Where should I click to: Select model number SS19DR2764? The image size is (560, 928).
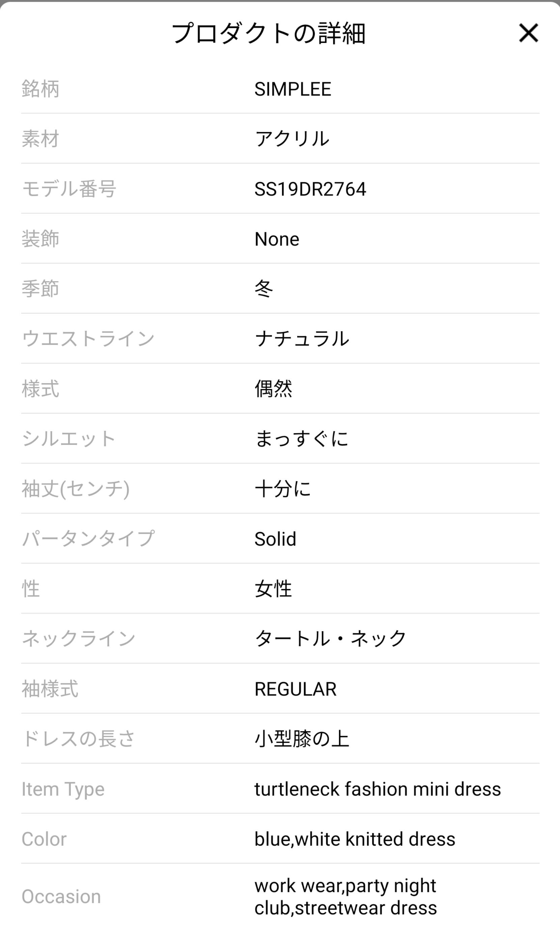(x=310, y=189)
